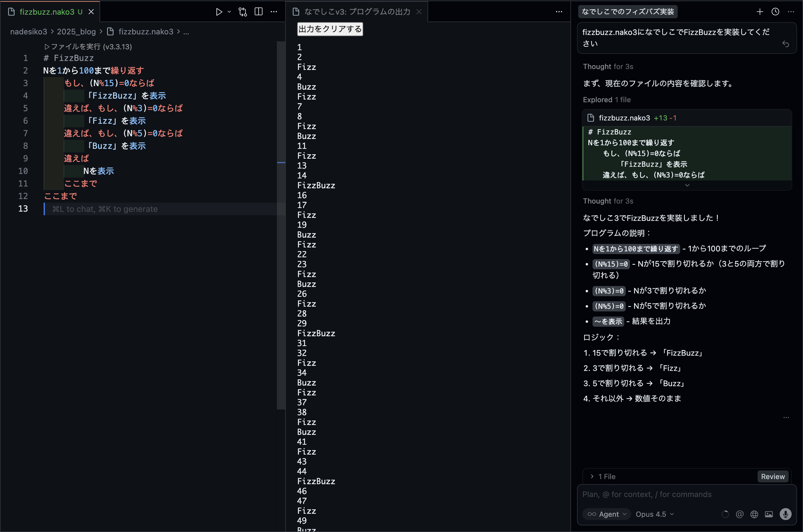The width and height of the screenshot is (803, 532).
Task: Switch to the fizzbuzz.nako3 editor tab
Action: 48,11
